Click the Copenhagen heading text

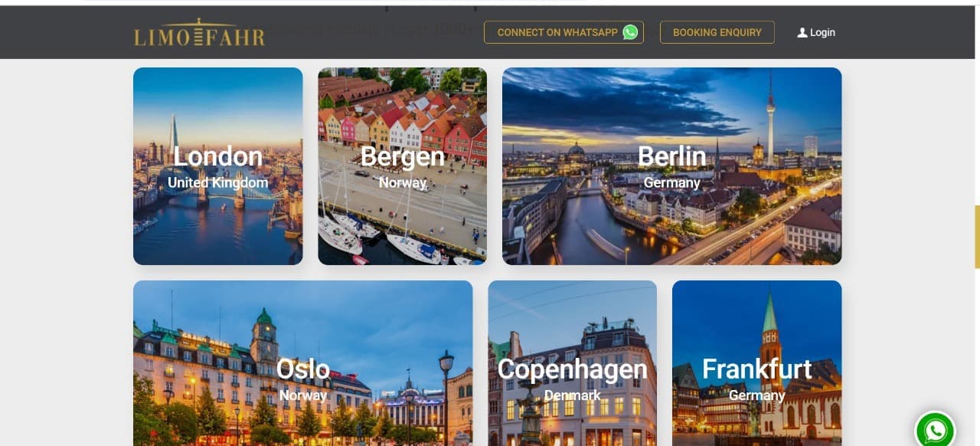pyautogui.click(x=573, y=369)
